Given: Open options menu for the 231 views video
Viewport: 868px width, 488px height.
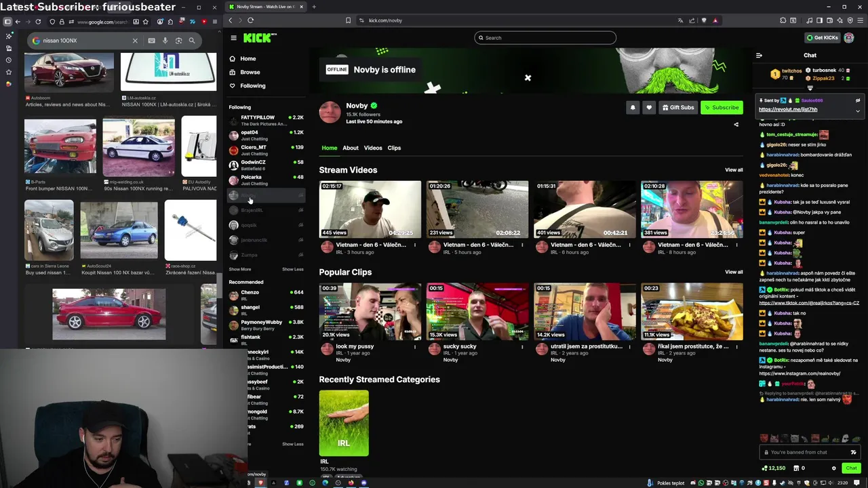Looking at the screenshot, I should click(x=522, y=245).
